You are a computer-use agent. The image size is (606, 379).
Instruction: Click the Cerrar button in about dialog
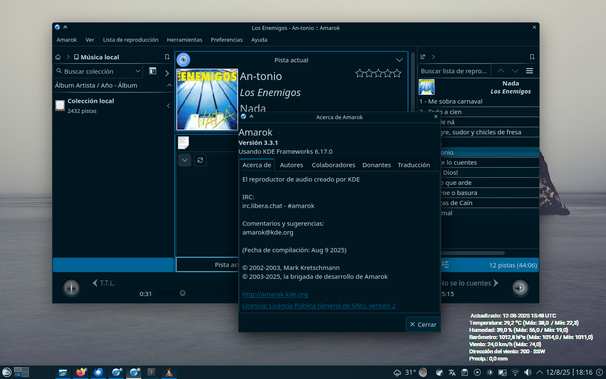(423, 325)
